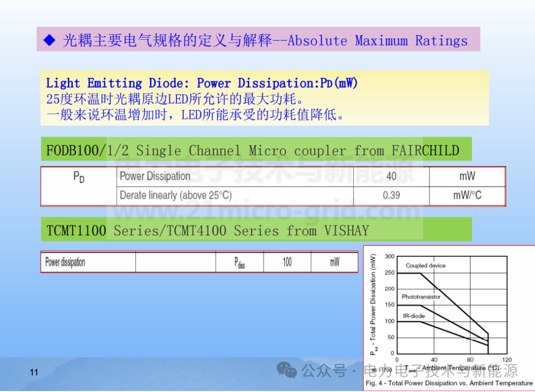This screenshot has width=535, height=392.
Task: Click the 0.39 mW/°C value cell
Action: point(390,195)
